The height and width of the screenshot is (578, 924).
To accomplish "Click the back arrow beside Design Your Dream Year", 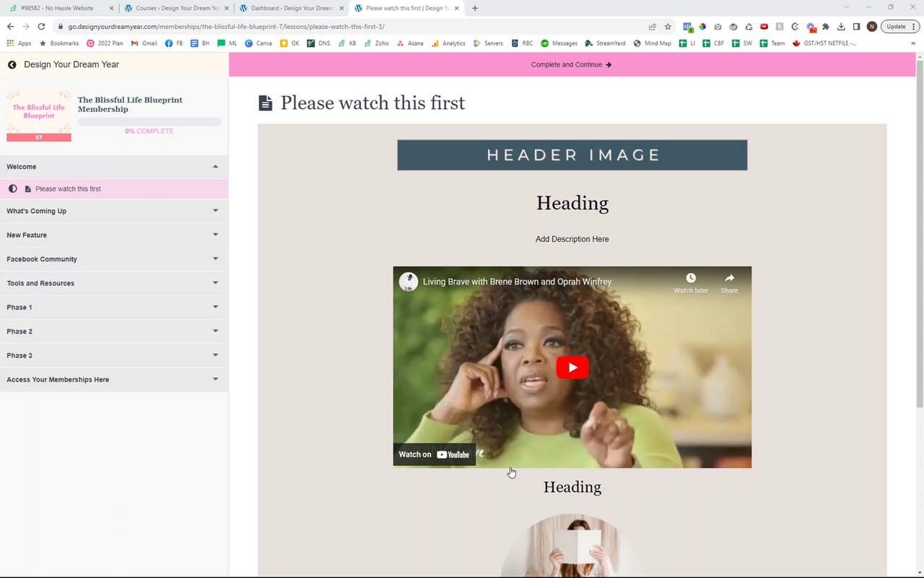I will (x=12, y=65).
